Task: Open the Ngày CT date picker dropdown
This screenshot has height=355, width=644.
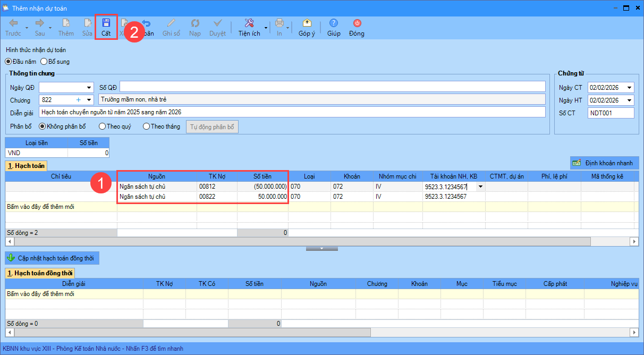Action: click(630, 88)
